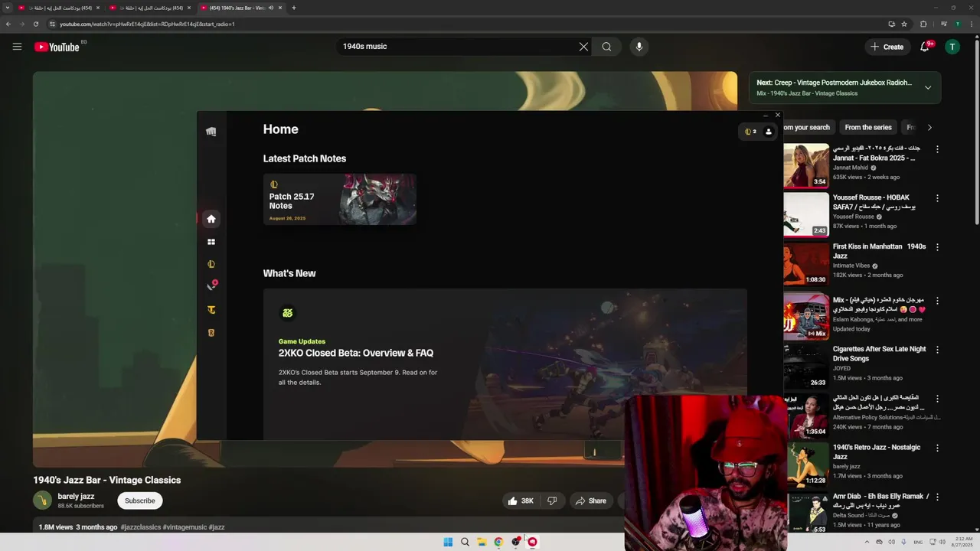The height and width of the screenshot is (551, 980).
Task: Open First Kiss in Manhattan thumbnail
Action: [x=806, y=264]
